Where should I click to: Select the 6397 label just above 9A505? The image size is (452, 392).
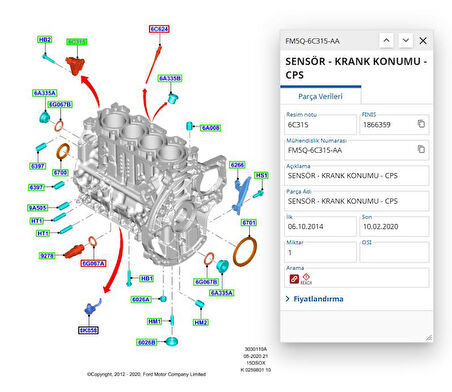(36, 187)
